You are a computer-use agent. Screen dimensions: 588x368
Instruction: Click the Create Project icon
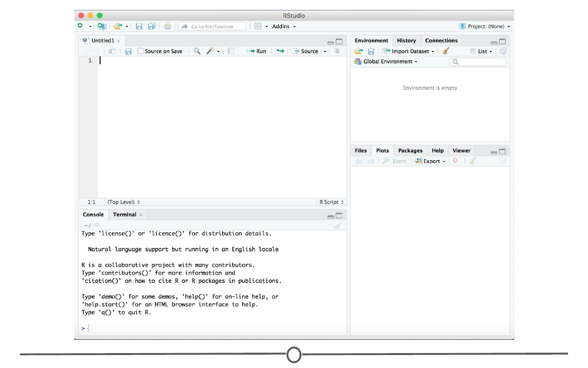102,26
